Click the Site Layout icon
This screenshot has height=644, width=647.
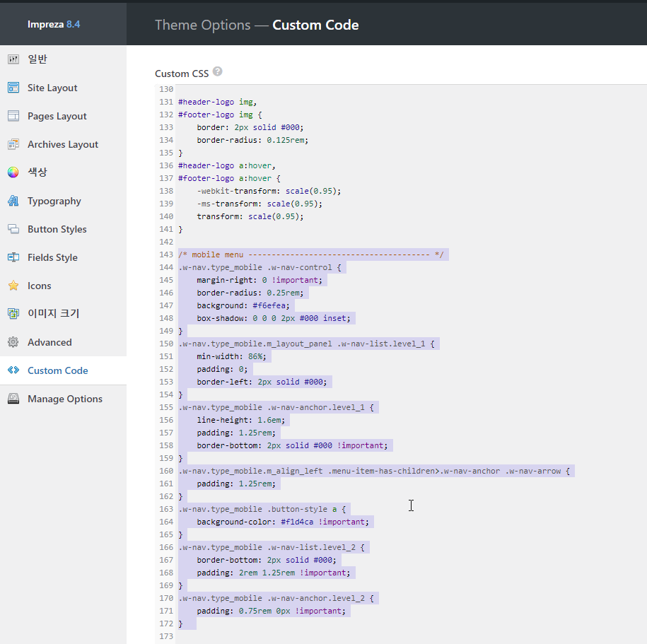[x=13, y=88]
